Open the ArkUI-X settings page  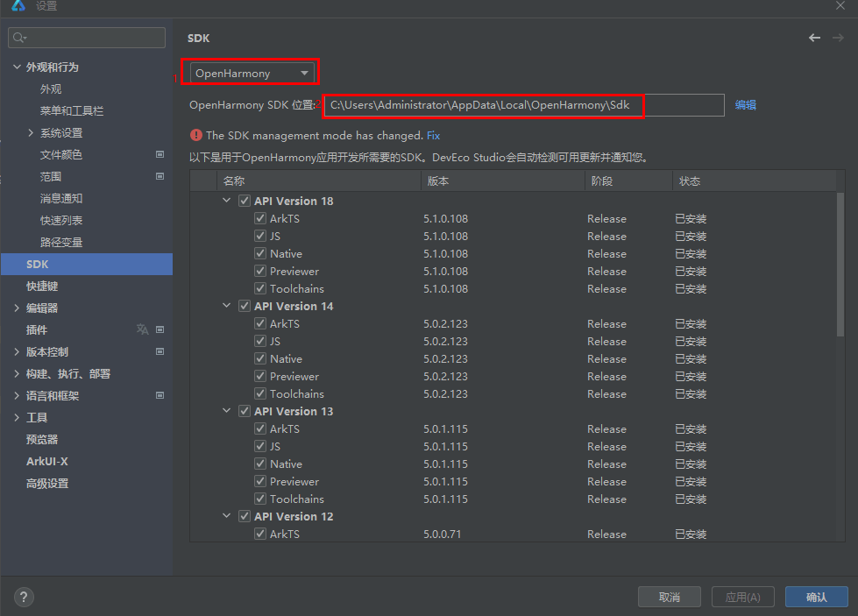point(47,461)
